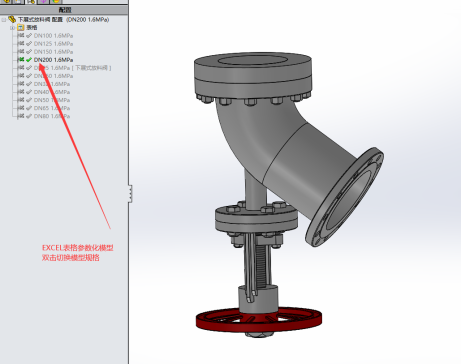
Task: Select DN65 1.6MPa configuration text
Action: [52, 108]
